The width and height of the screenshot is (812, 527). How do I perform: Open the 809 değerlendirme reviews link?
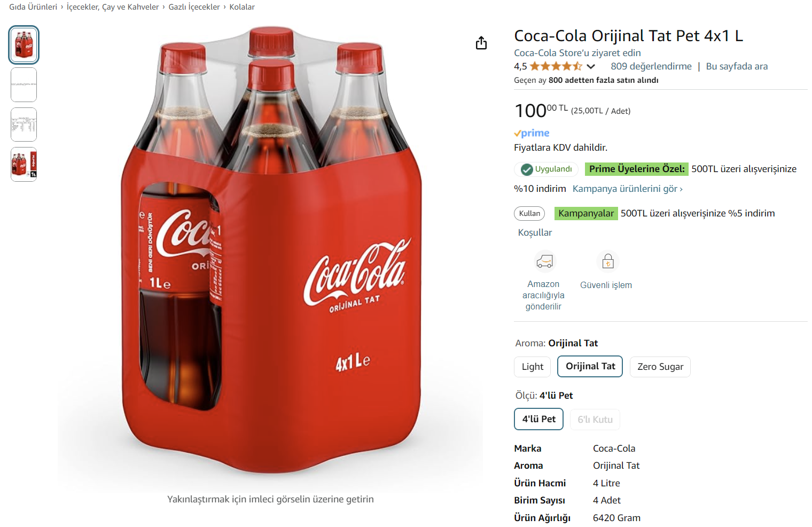pyautogui.click(x=651, y=66)
